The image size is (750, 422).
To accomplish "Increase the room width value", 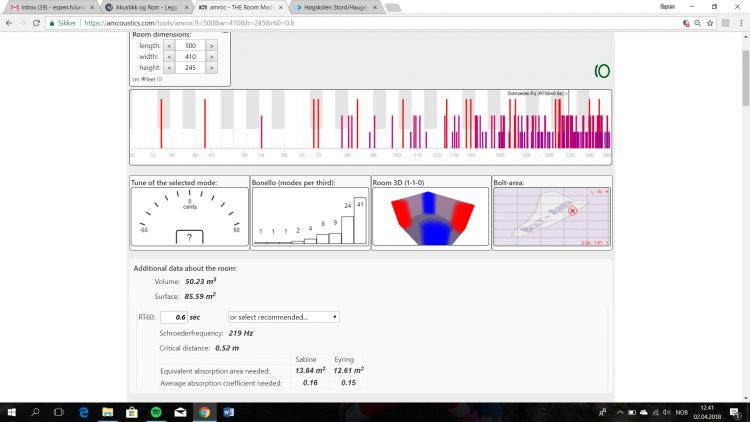I will tap(211, 57).
